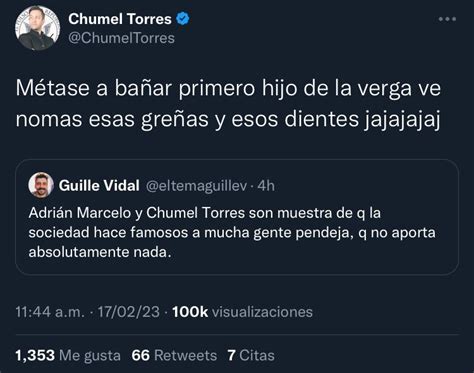The image size is (474, 373).
Task: Click the main tweet text starting Métase
Action: (228, 104)
